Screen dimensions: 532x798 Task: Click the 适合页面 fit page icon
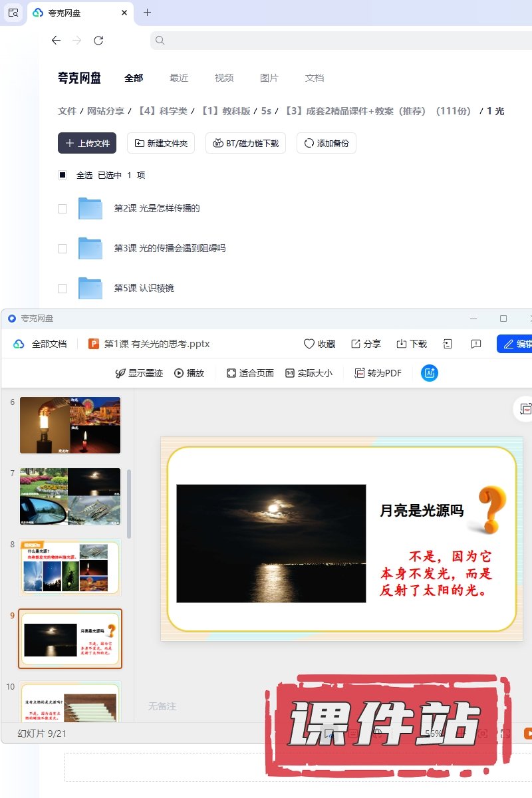click(x=231, y=373)
